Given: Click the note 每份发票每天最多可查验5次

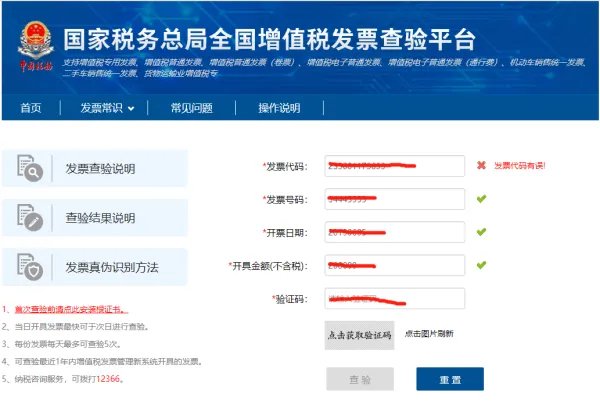Looking at the screenshot, I should pyautogui.click(x=67, y=344).
